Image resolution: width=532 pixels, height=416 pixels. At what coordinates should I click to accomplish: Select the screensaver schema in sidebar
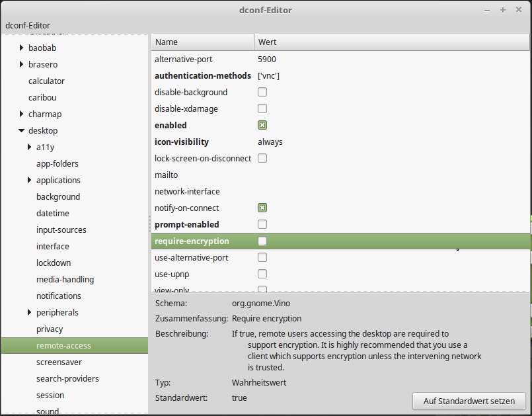(59, 362)
